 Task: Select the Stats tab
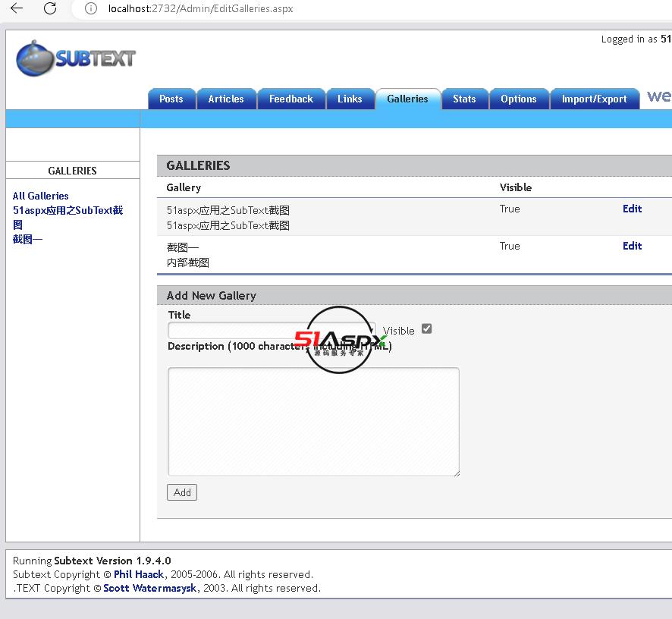(x=464, y=99)
